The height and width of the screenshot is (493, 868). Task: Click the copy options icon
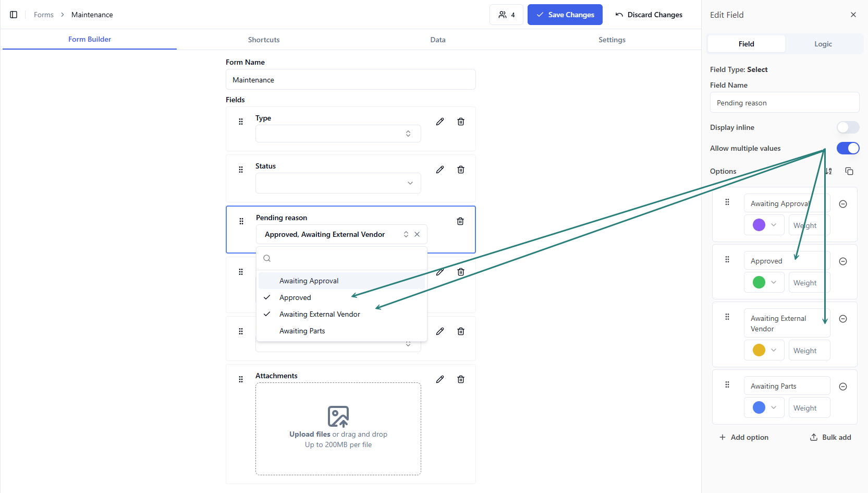pos(849,171)
